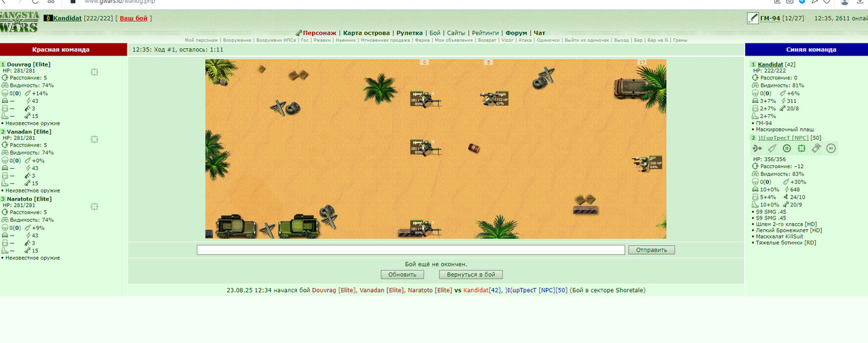This screenshot has height=343, width=868.
Task: Open the Чат link
Action: click(x=539, y=33)
